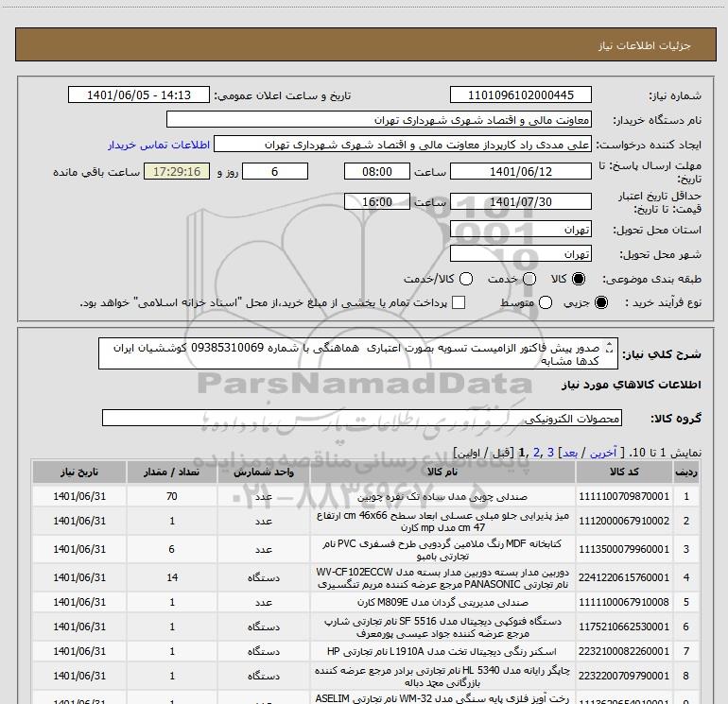Image resolution: width=728 pixels, height=704 pixels.
Task: Click item code 1113500079960001
Action: click(x=624, y=549)
